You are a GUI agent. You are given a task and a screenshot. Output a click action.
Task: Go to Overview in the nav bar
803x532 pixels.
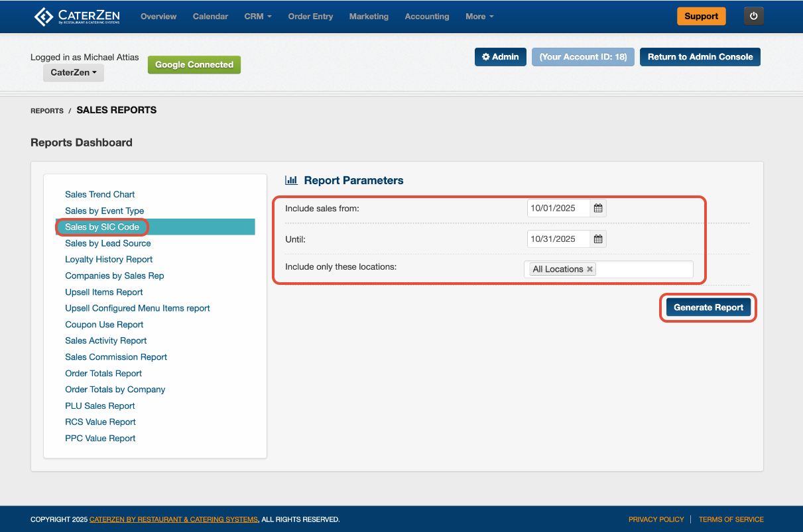pyautogui.click(x=158, y=17)
